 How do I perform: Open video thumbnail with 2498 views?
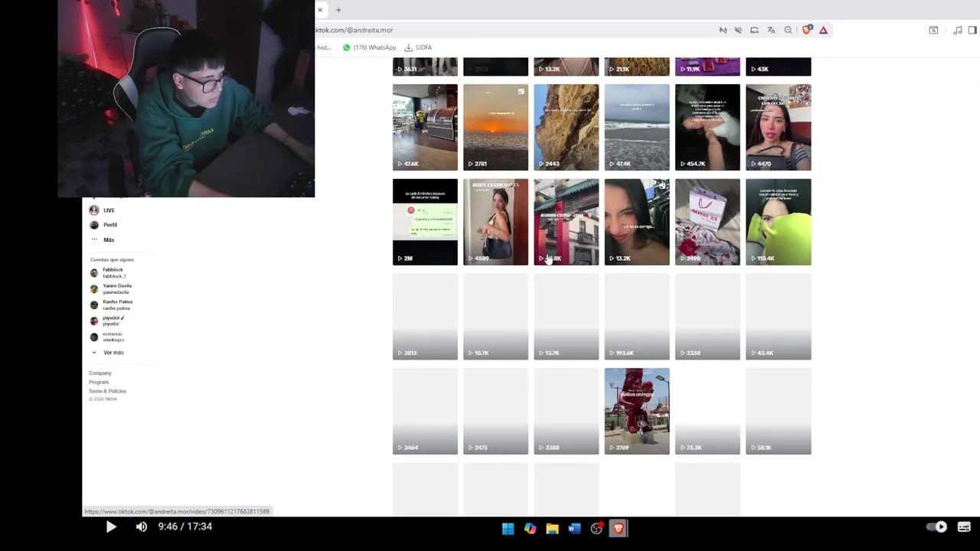[x=707, y=222]
